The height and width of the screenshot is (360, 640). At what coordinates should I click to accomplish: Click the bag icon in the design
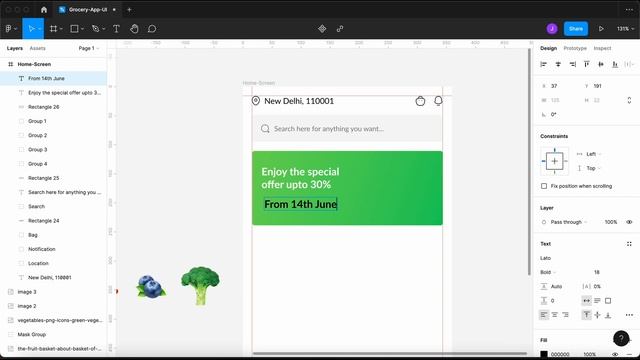pyautogui.click(x=420, y=101)
